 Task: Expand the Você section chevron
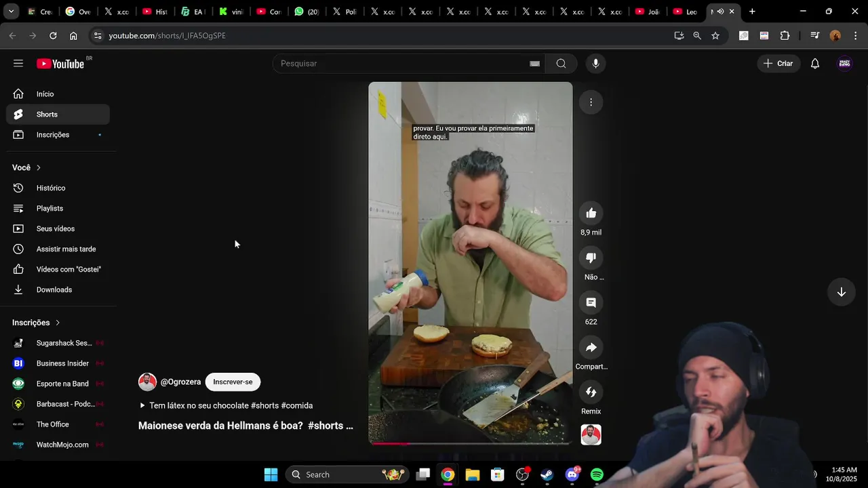tap(39, 167)
